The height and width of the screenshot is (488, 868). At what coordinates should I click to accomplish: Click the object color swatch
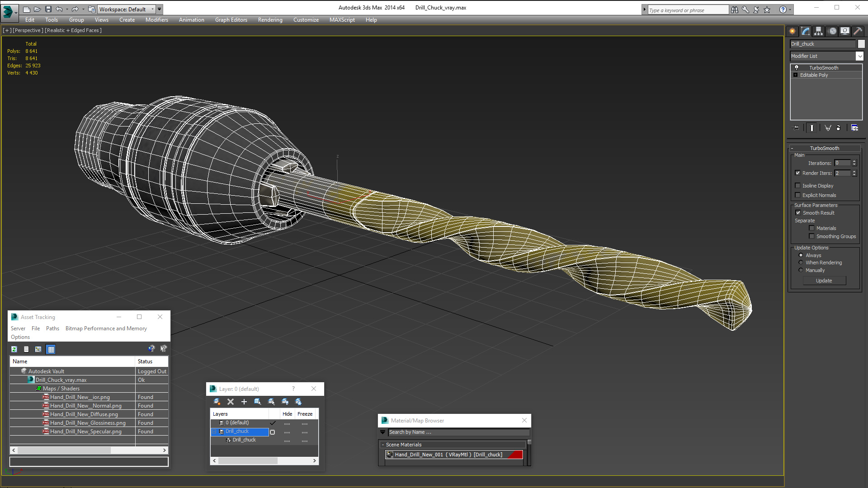861,44
